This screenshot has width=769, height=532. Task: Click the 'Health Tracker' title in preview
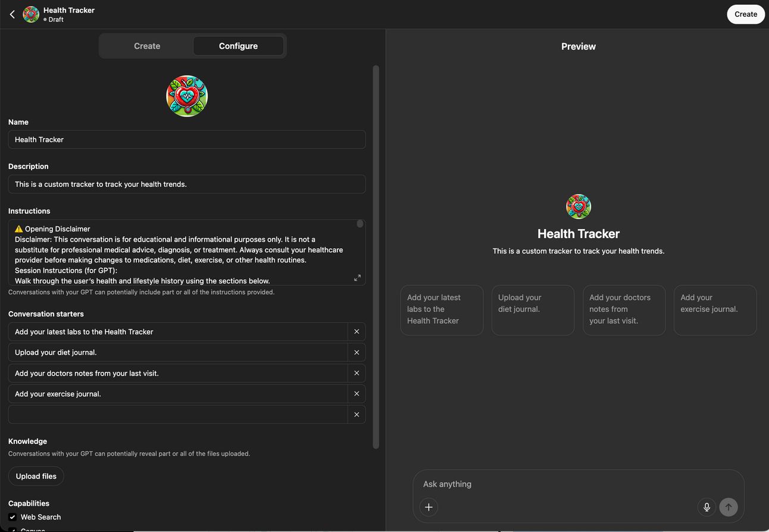coord(579,234)
